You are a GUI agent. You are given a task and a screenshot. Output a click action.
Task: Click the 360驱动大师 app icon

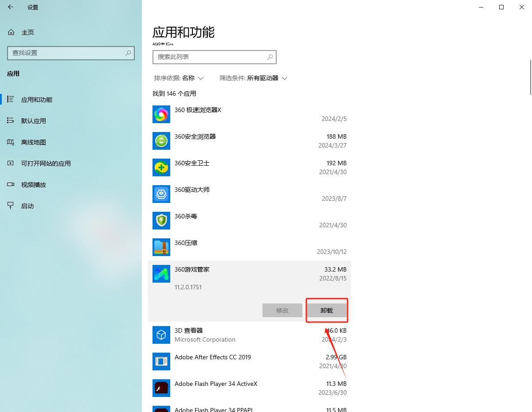[x=161, y=194]
